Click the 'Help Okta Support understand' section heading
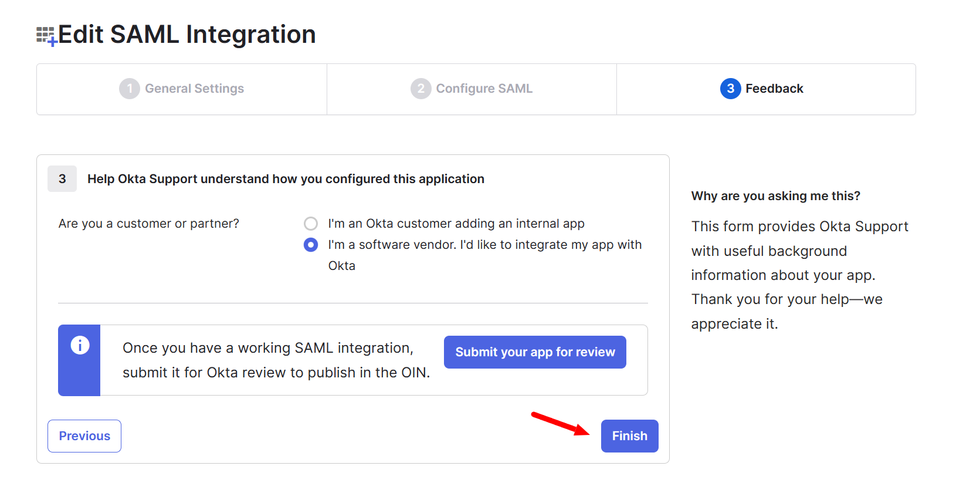 point(286,179)
